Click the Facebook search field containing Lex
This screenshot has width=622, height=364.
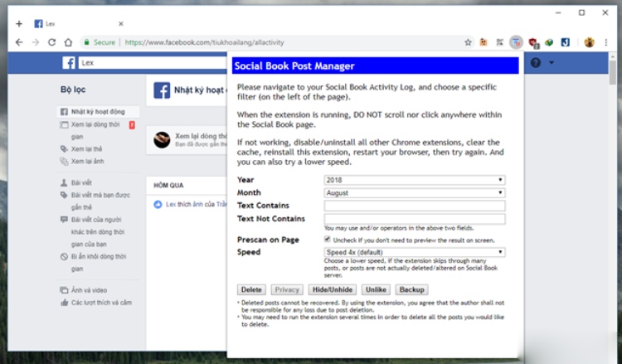click(153, 63)
